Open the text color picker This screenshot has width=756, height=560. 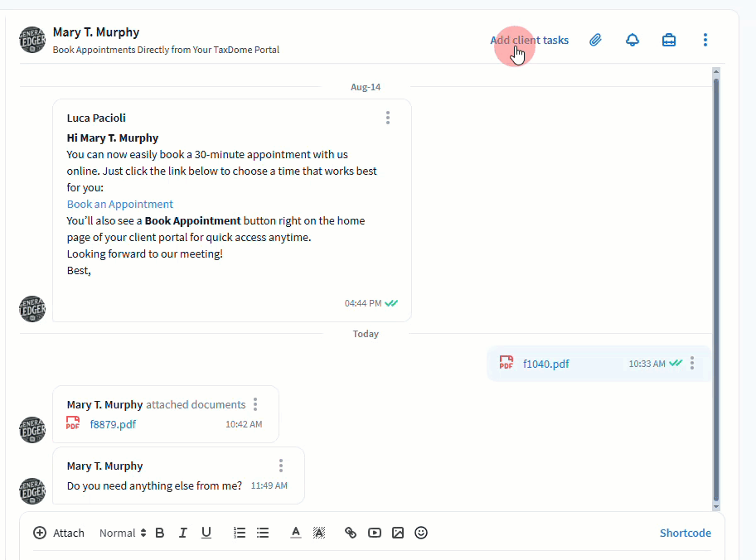click(295, 533)
